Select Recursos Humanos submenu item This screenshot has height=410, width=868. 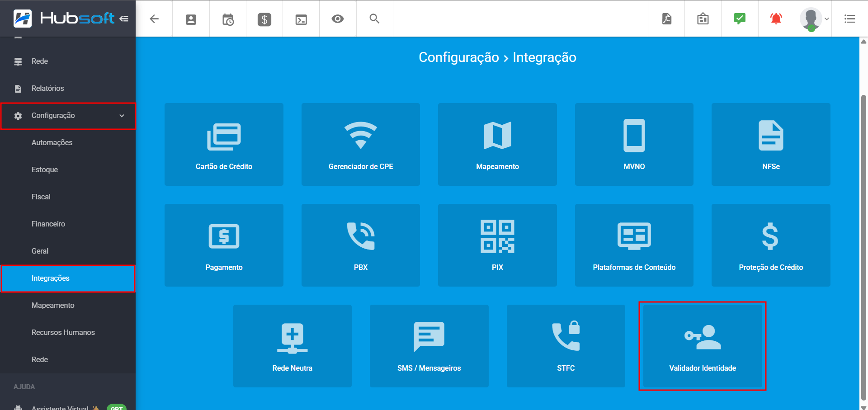tap(68, 332)
